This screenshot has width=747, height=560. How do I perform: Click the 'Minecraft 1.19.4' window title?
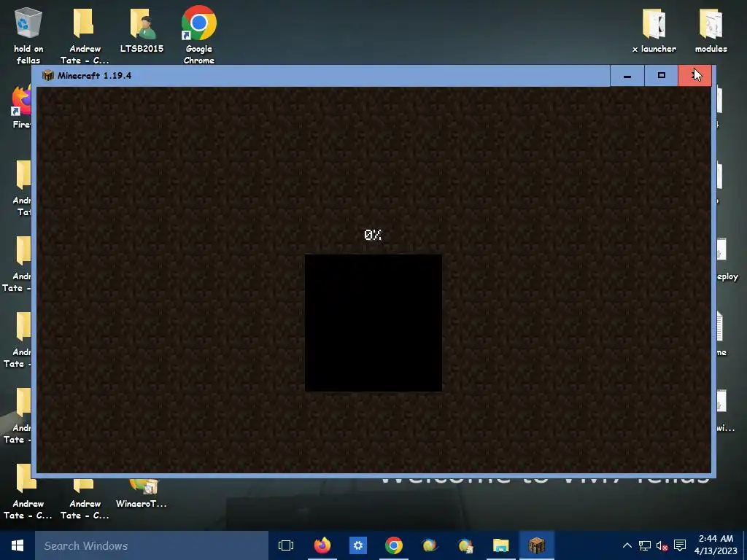(x=94, y=75)
